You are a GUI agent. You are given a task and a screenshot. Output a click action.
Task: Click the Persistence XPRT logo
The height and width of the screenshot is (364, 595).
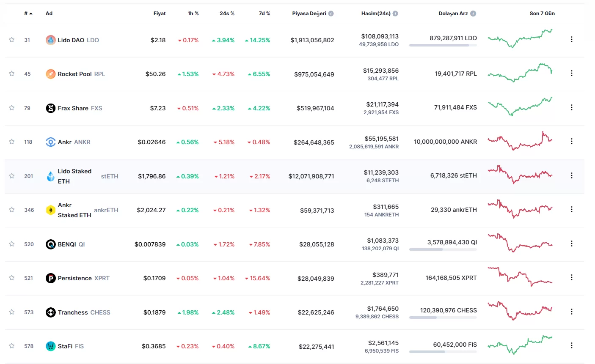pyautogui.click(x=50, y=278)
